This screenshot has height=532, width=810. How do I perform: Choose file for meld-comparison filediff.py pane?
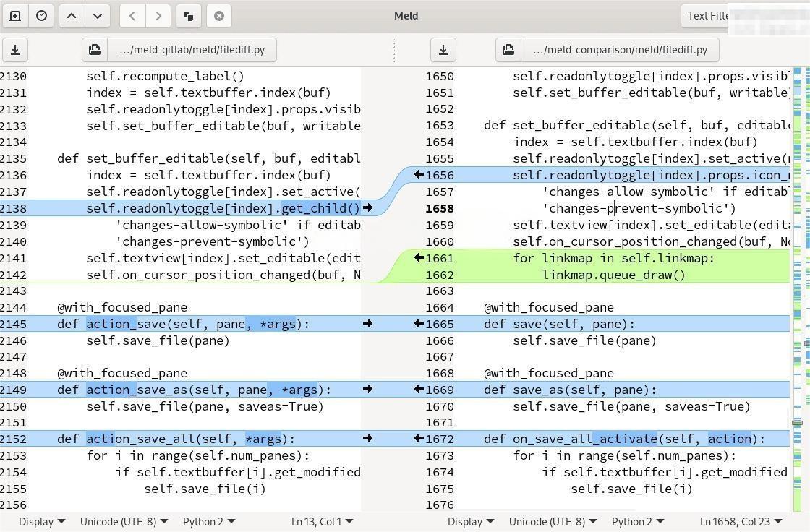point(607,50)
